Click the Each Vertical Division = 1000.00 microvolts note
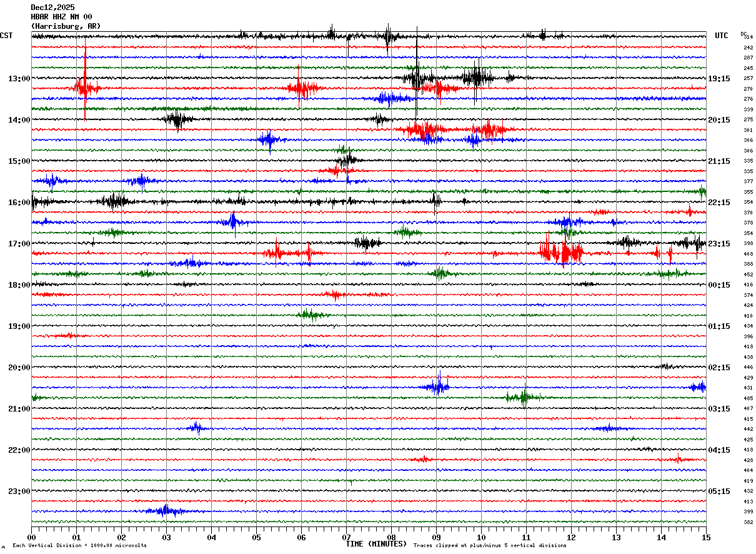 79,545
